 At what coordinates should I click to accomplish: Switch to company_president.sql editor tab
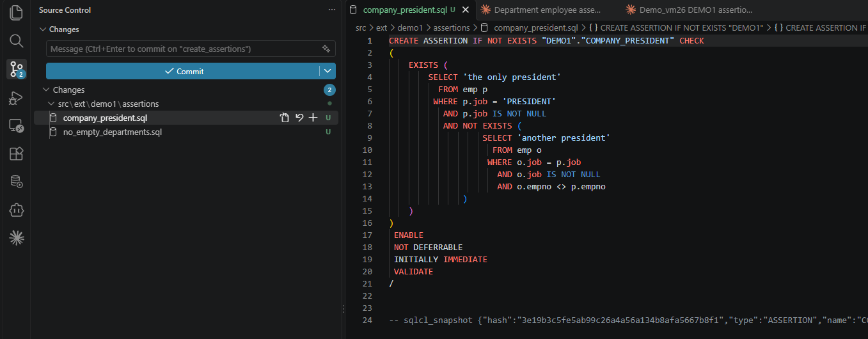coord(404,10)
